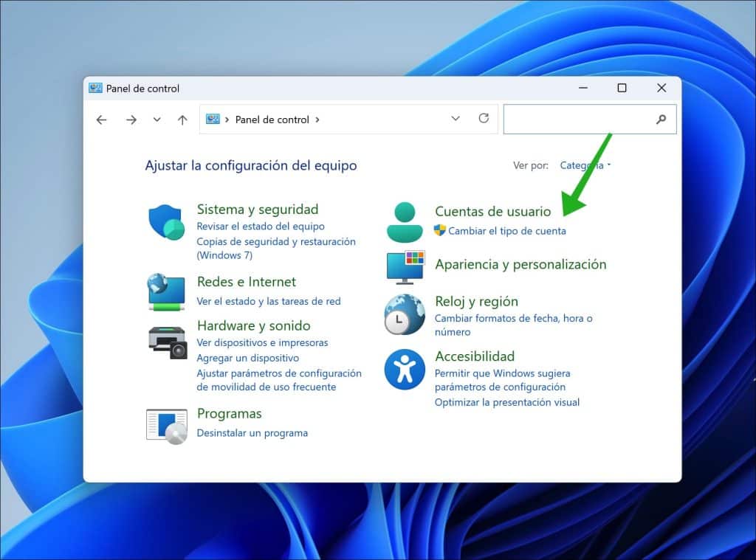This screenshot has height=560, width=756.
Task: Open Reloj y región category
Action: coord(476,301)
